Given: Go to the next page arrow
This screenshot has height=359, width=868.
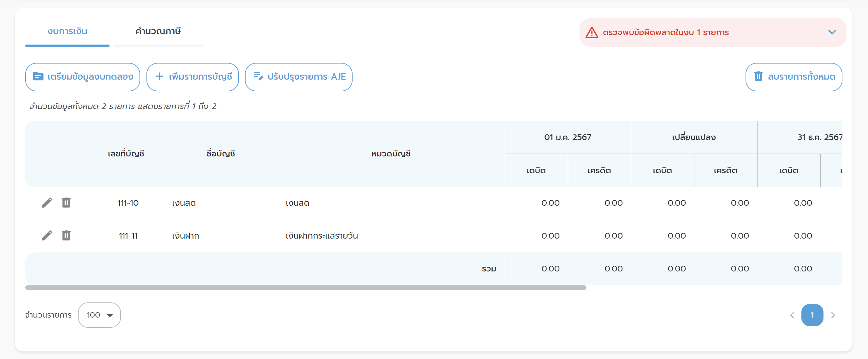Looking at the screenshot, I should [833, 315].
